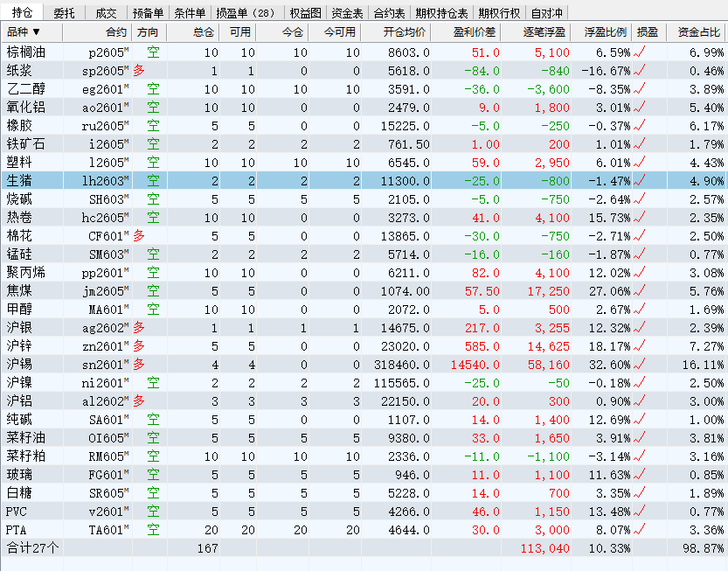Image resolution: width=728 pixels, height=571 pixels.
Task: Sort by 品种 using header arrow
Action: pyautogui.click(x=37, y=32)
